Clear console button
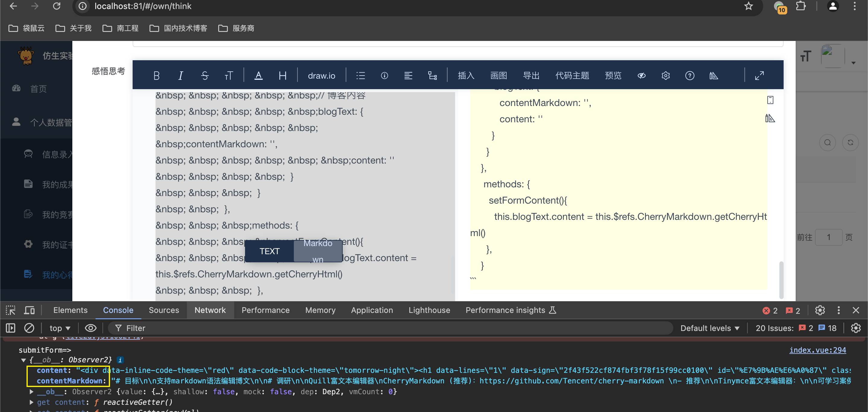 [x=29, y=328]
